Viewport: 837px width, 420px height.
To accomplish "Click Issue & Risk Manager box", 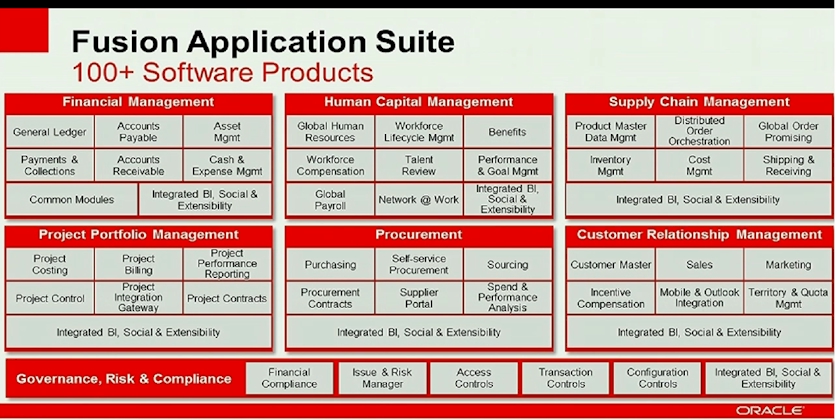I will [382, 378].
